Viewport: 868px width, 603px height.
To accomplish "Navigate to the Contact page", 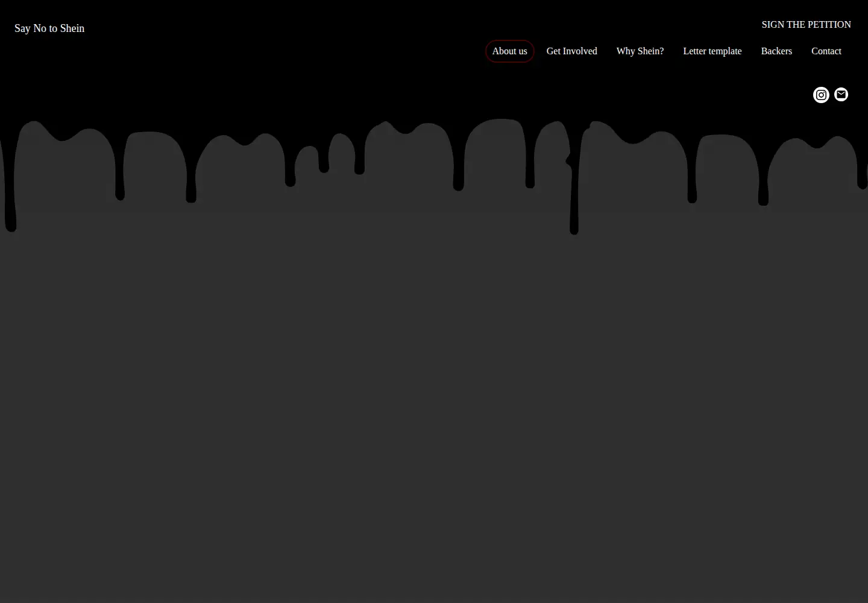I will tap(826, 51).
